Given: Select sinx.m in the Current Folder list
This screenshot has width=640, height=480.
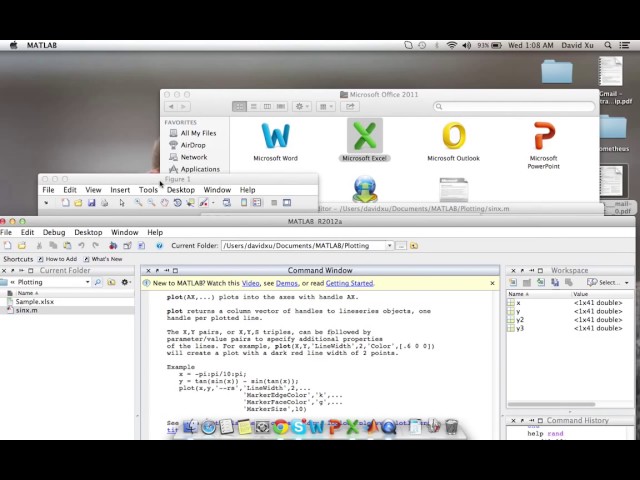Looking at the screenshot, I should [27, 310].
